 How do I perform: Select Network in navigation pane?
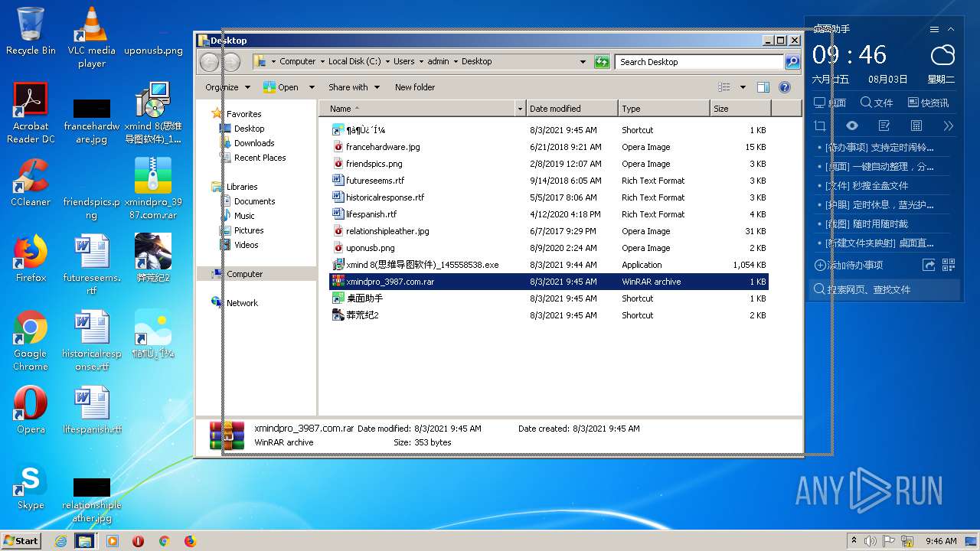[x=242, y=303]
